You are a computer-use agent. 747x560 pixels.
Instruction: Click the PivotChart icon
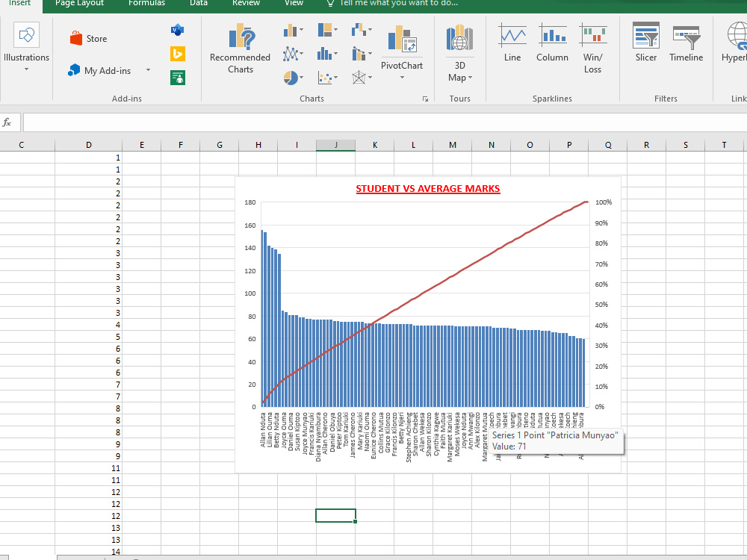[402, 39]
